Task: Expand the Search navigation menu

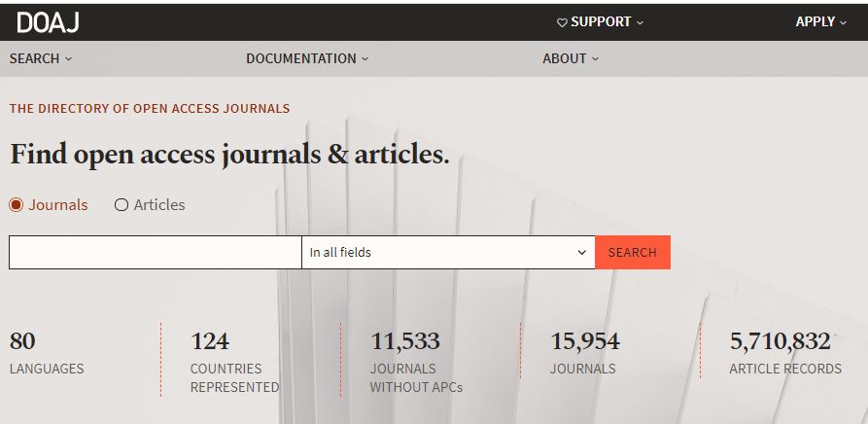Action: (41, 58)
